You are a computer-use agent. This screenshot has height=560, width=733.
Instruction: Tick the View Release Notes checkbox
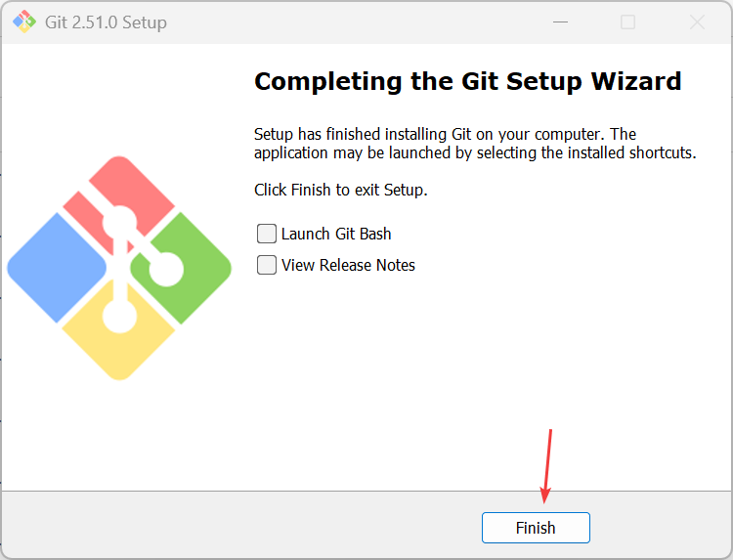(x=267, y=265)
